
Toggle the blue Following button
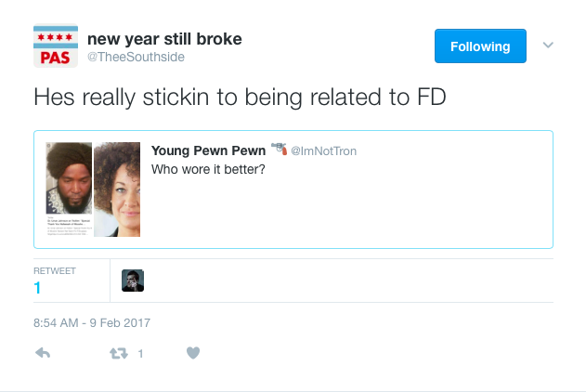click(x=480, y=46)
